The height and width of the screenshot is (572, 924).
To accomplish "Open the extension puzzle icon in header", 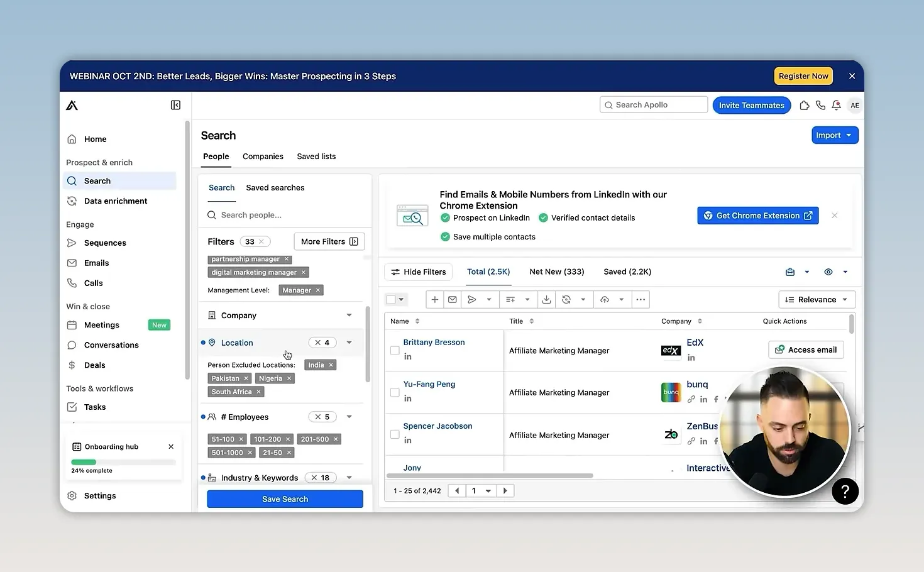I will point(805,106).
